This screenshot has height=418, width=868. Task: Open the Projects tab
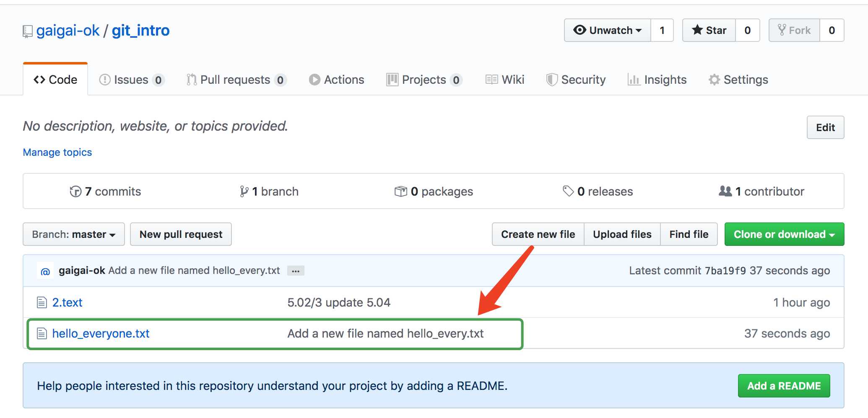coord(424,80)
